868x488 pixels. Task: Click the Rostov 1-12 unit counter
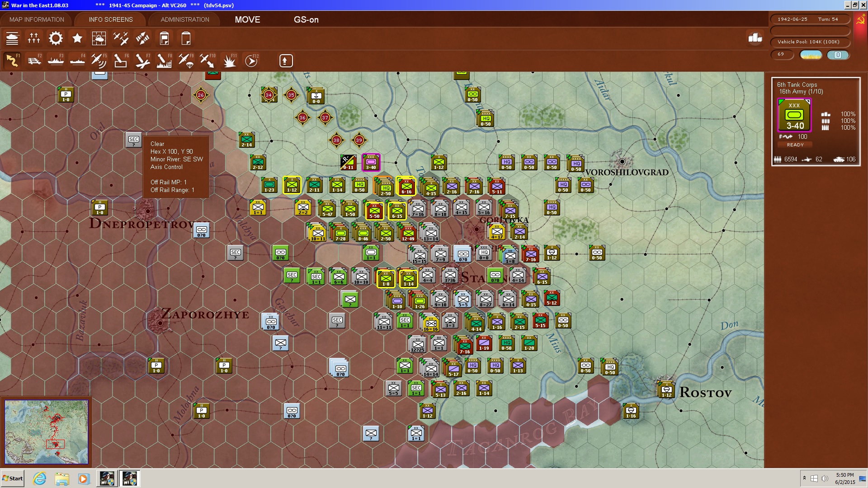[666, 390]
